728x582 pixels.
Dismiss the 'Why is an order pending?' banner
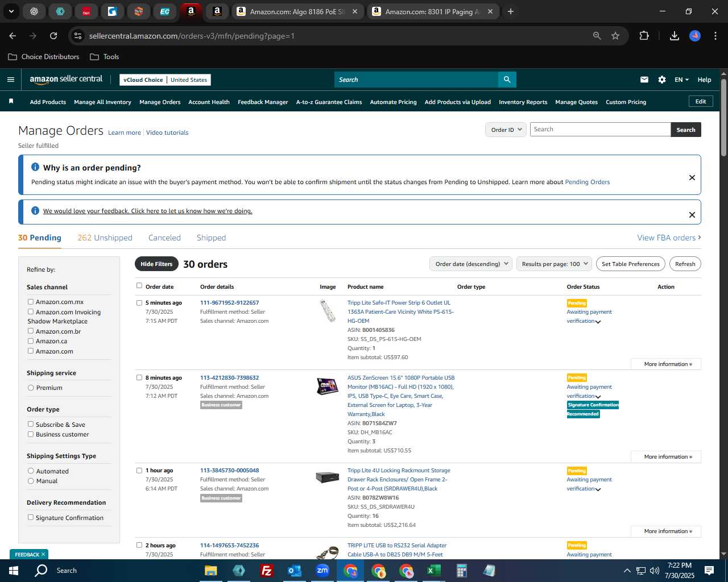coord(692,177)
